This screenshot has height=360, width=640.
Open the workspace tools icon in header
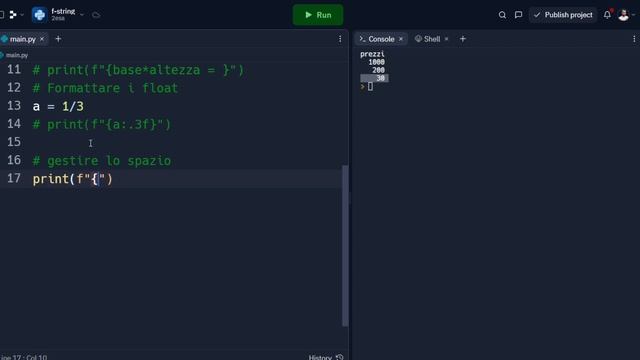[13, 15]
